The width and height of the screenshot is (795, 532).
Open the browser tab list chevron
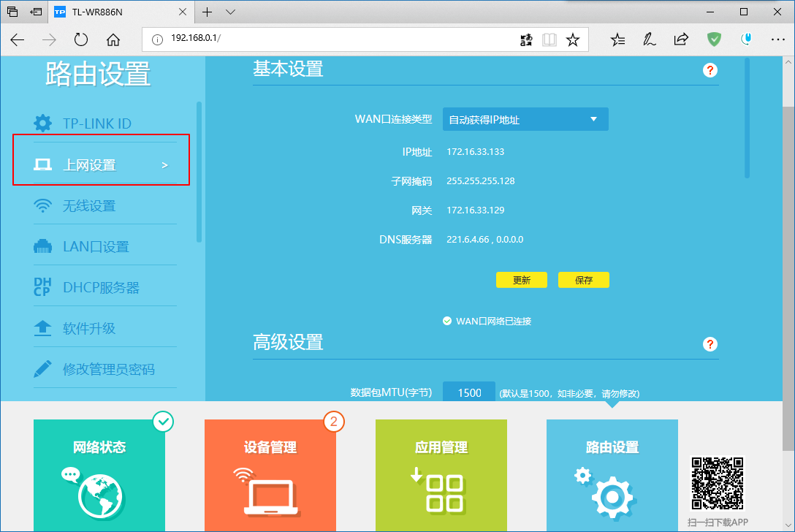231,12
